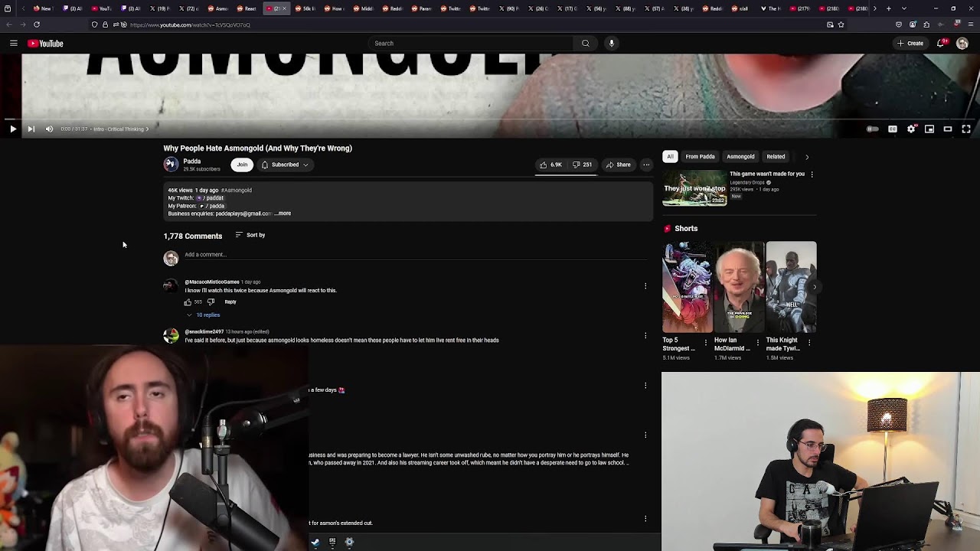Open the Padda channel name link

192,161
